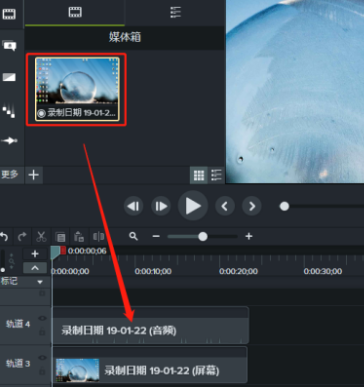Select the 录制日期 19-01-22 (屏幕) clip

click(150, 364)
